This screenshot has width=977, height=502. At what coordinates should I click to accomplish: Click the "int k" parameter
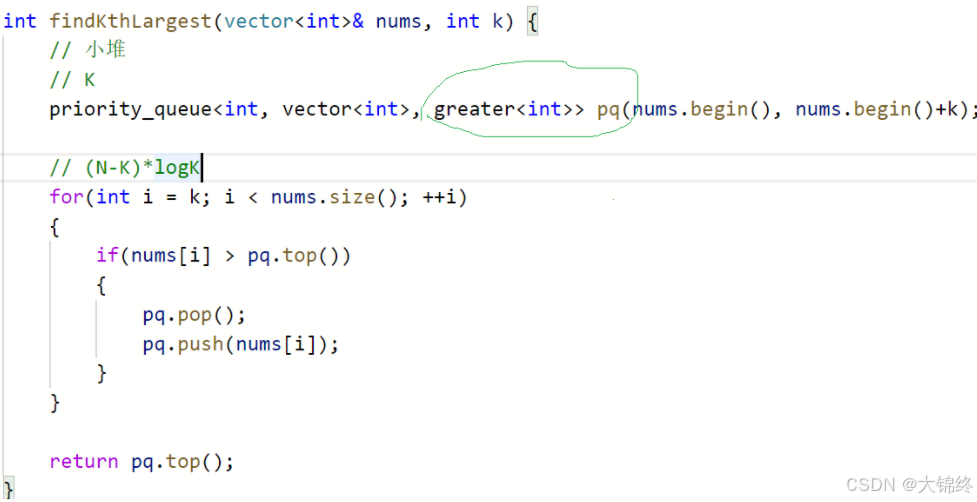(475, 21)
